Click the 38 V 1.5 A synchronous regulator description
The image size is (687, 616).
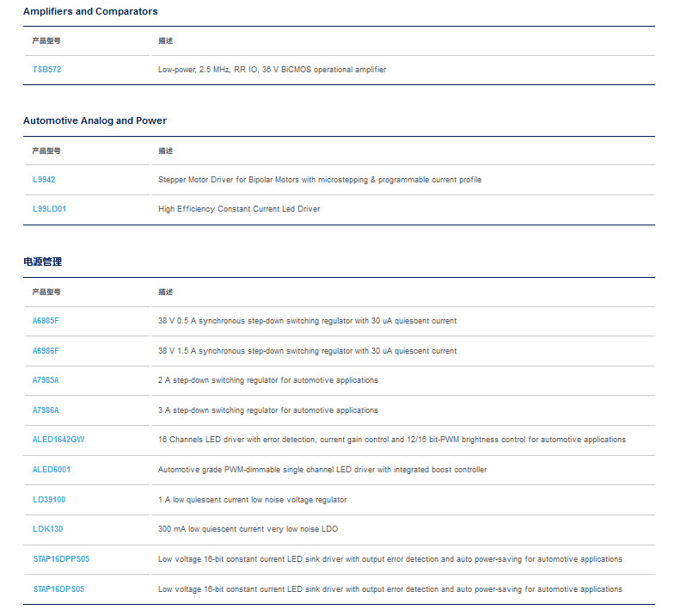307,351
